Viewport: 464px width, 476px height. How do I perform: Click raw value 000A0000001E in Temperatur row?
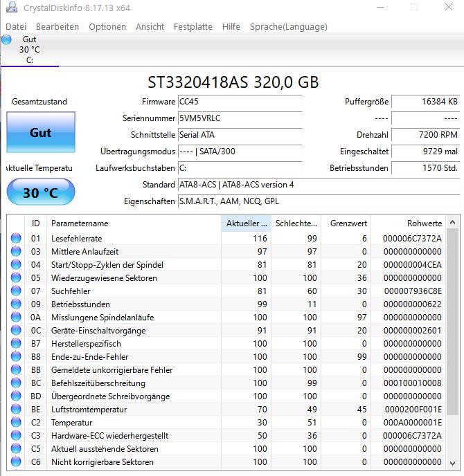[x=413, y=423]
